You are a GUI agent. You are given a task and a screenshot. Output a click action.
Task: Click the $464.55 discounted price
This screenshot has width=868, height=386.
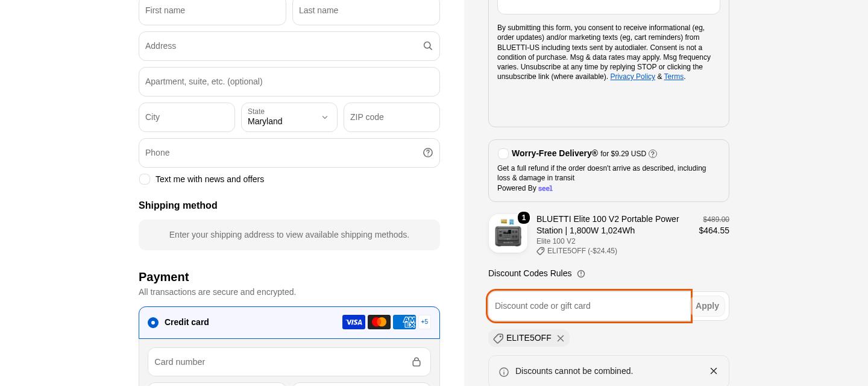click(x=714, y=230)
